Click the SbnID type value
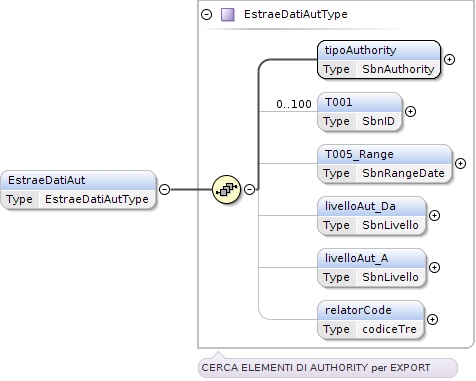This screenshot has width=476, height=381. point(378,121)
